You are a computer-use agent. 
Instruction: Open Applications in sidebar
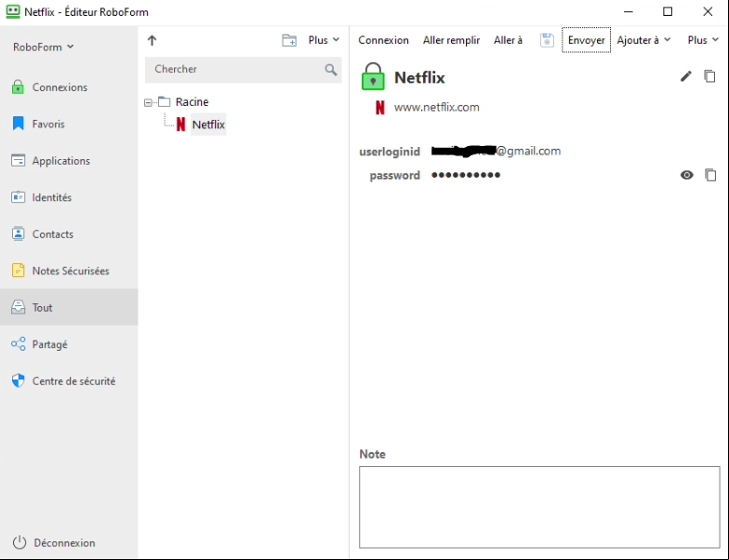point(69,160)
